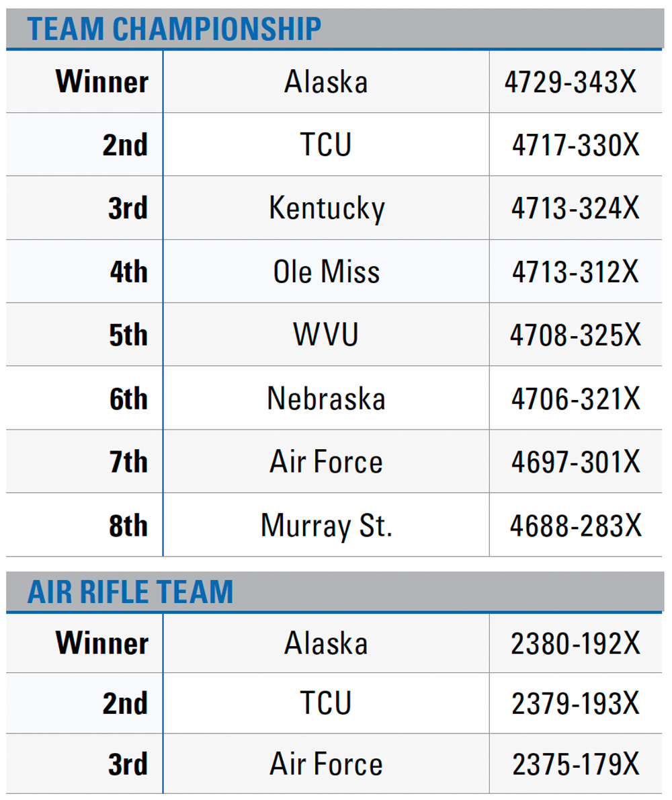Viewport: 672px width, 800px height.
Task: Click the TEAM CHAMPIONSHIP header
Action: [x=174, y=28]
